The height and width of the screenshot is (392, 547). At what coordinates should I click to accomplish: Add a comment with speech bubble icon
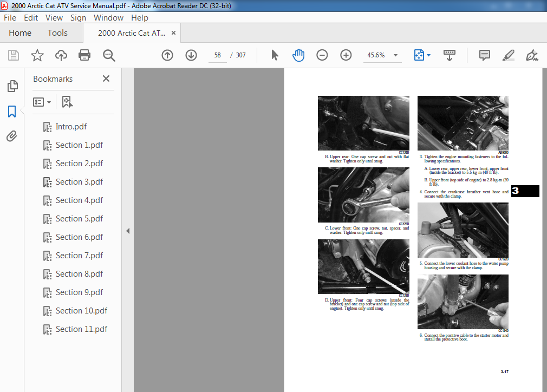[485, 55]
